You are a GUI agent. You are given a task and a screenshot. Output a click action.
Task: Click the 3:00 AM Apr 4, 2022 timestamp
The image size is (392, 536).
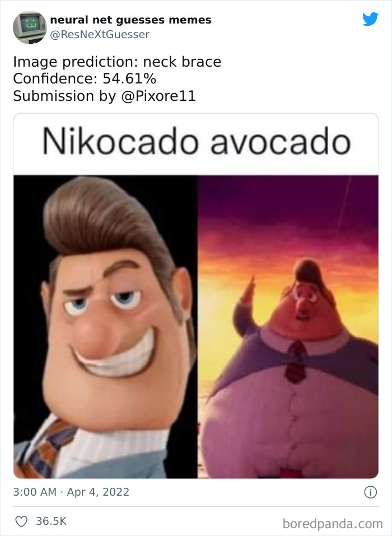(71, 492)
